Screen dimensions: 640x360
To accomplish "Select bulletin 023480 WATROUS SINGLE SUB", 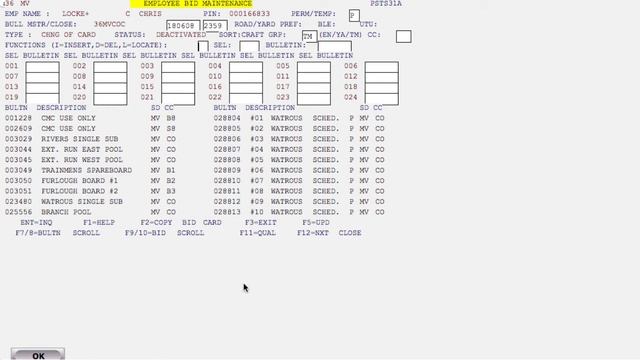I will point(90,202).
